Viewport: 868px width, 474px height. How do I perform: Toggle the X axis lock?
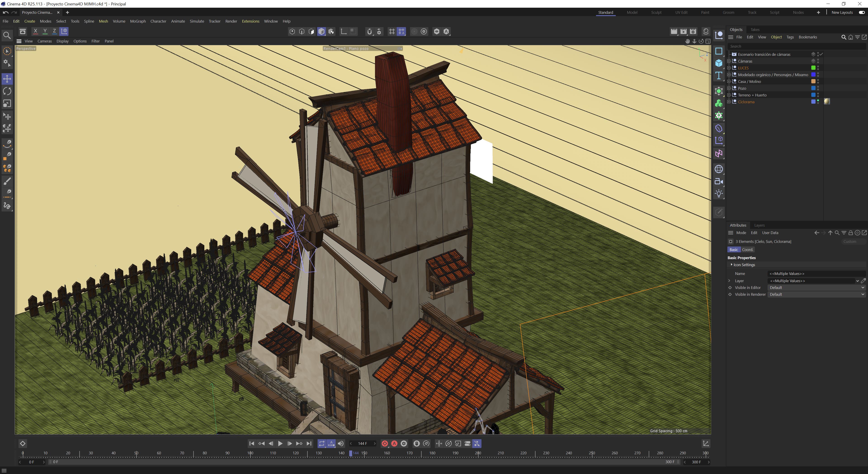pos(35,31)
